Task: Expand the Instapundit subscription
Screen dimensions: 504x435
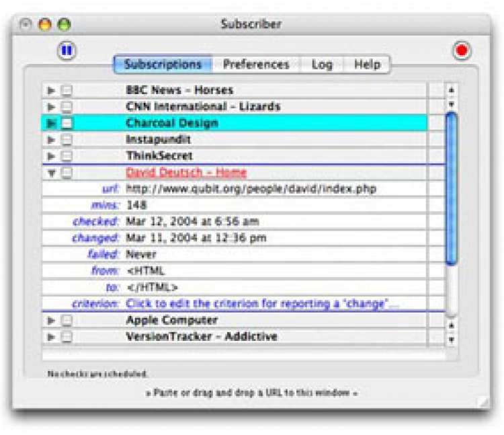Action: point(51,140)
